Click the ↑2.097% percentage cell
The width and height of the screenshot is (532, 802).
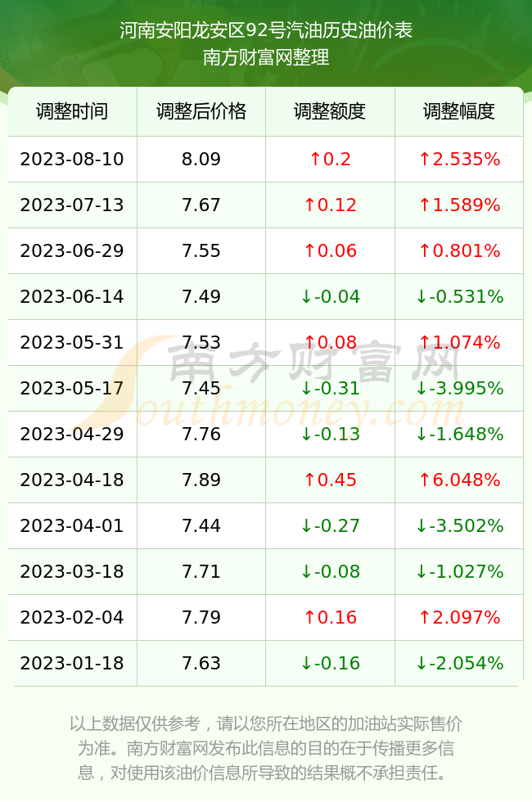(459, 617)
